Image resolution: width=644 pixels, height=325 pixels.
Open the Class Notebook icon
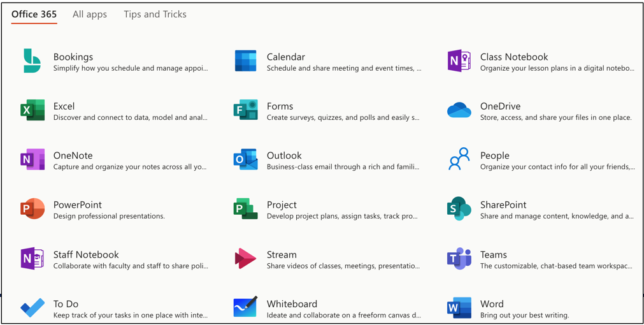(x=459, y=61)
